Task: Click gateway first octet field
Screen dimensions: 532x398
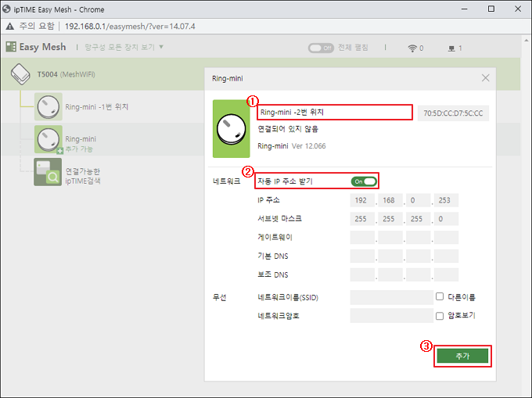Action: point(362,237)
